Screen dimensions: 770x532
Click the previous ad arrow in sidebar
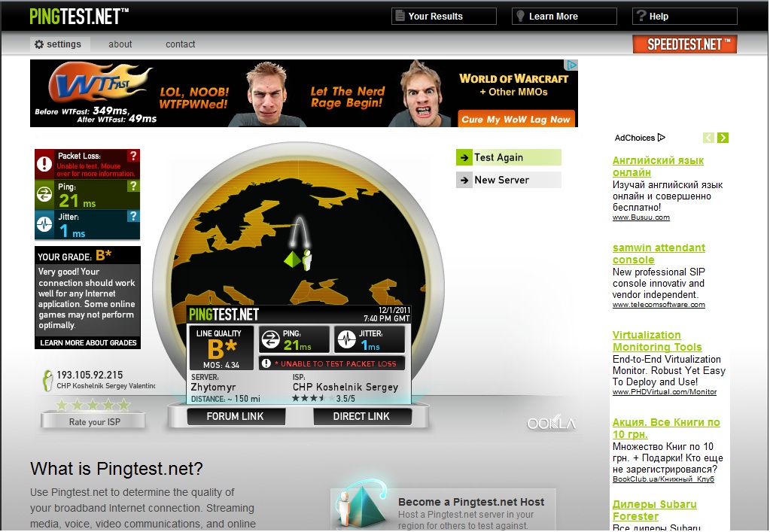[x=708, y=138]
